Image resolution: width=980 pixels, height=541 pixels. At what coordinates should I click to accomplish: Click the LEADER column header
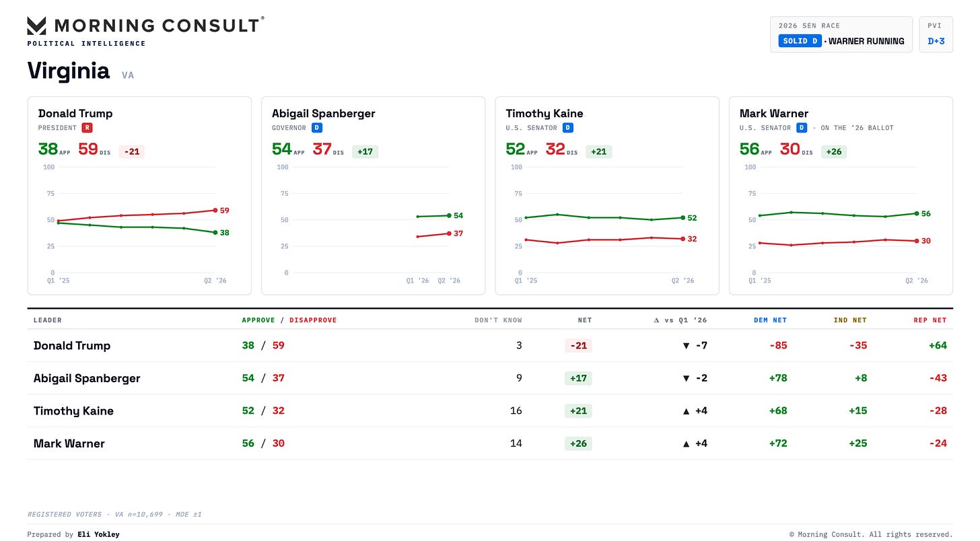coord(47,320)
